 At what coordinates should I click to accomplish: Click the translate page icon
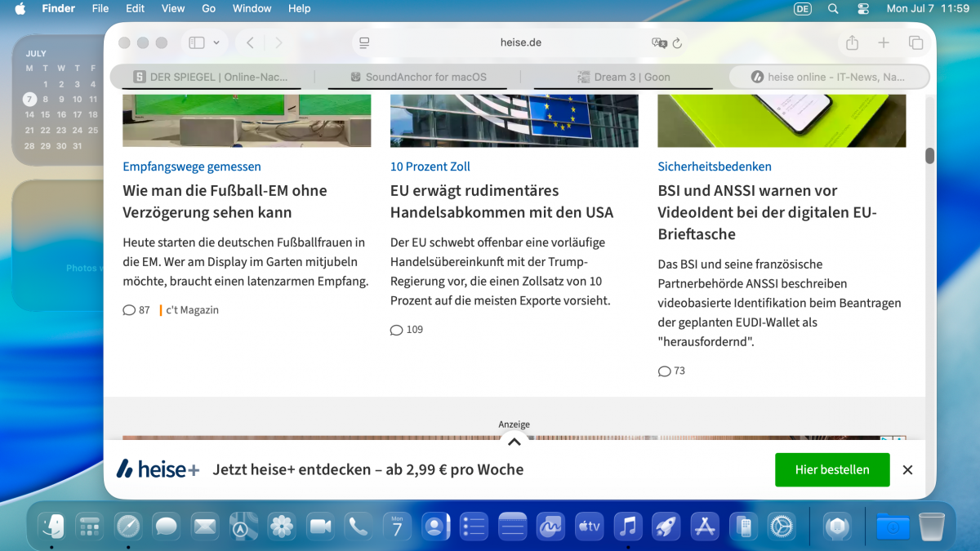[x=658, y=43]
